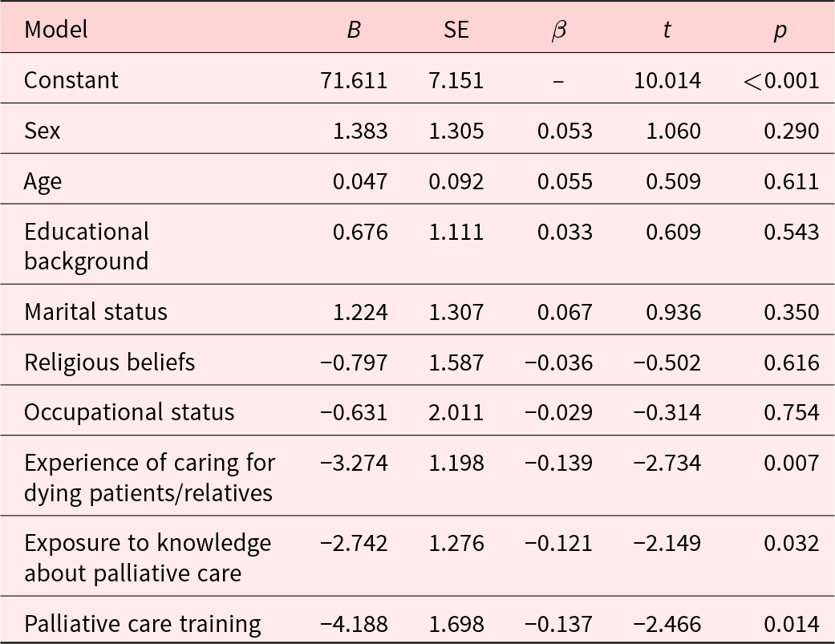This screenshot has width=835, height=644.
Task: Click the <0.001 p value cell
Action: click(x=780, y=80)
